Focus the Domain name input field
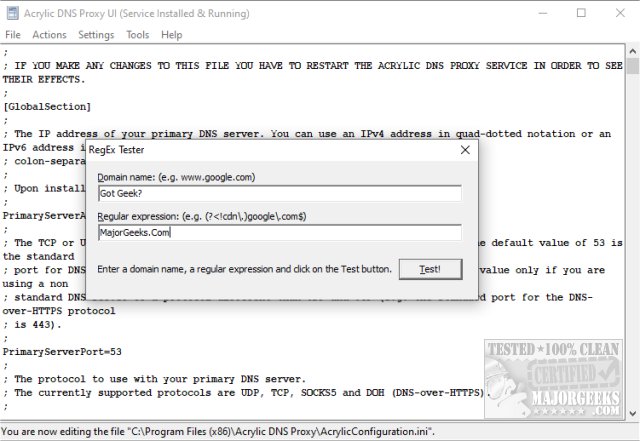 coord(280,193)
